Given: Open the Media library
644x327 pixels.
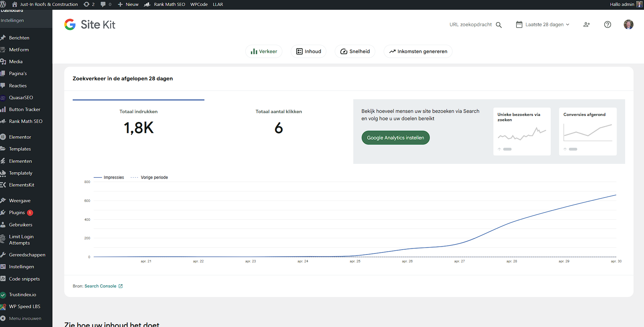Looking at the screenshot, I should click(16, 61).
